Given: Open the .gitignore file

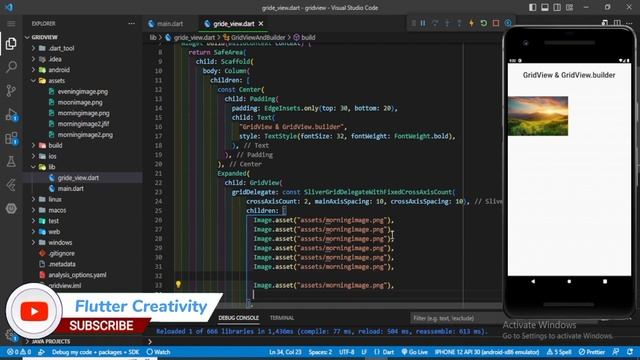Looking at the screenshot, I should [x=61, y=253].
